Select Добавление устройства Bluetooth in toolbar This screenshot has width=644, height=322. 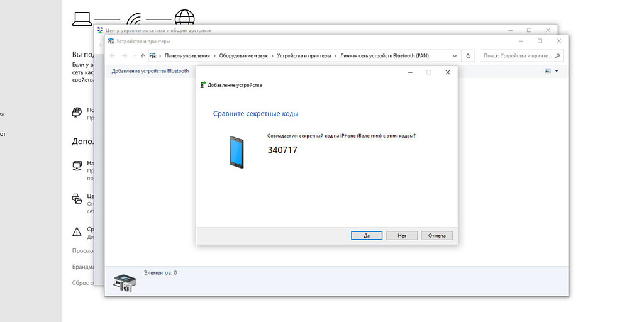[x=150, y=71]
